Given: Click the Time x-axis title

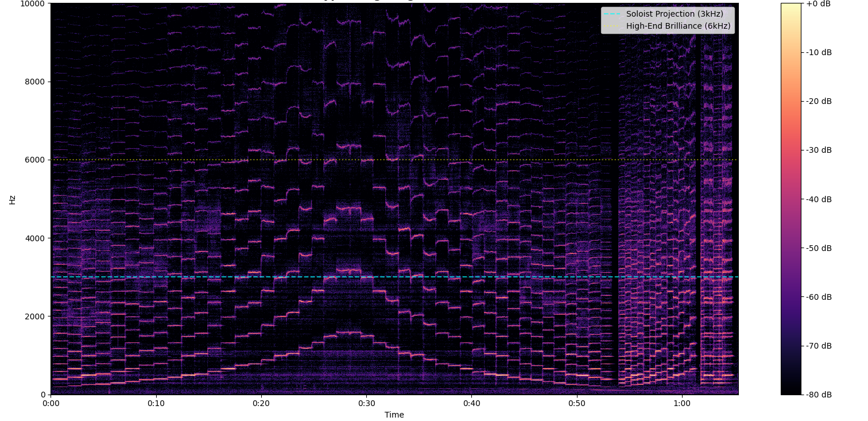Looking at the screenshot, I should [x=394, y=415].
